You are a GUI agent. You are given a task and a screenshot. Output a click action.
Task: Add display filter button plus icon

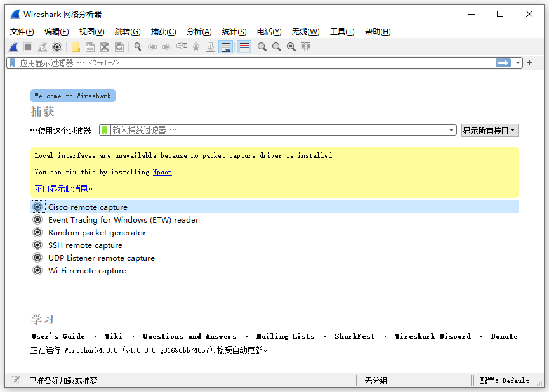(x=529, y=63)
